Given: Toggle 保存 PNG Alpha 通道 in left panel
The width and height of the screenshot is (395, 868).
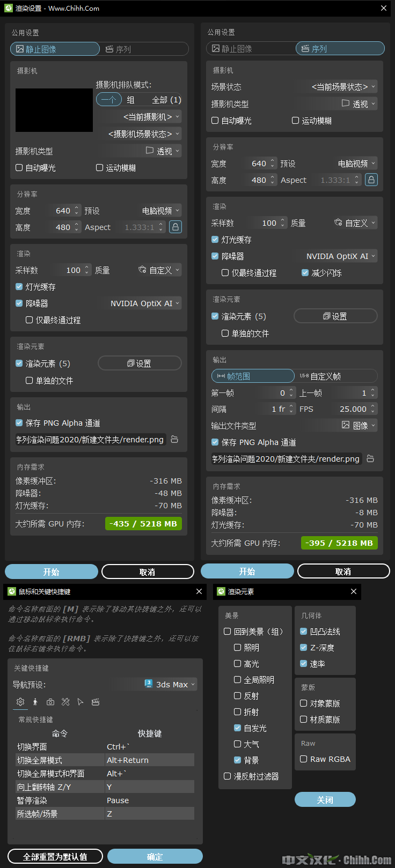Looking at the screenshot, I should 19,423.
